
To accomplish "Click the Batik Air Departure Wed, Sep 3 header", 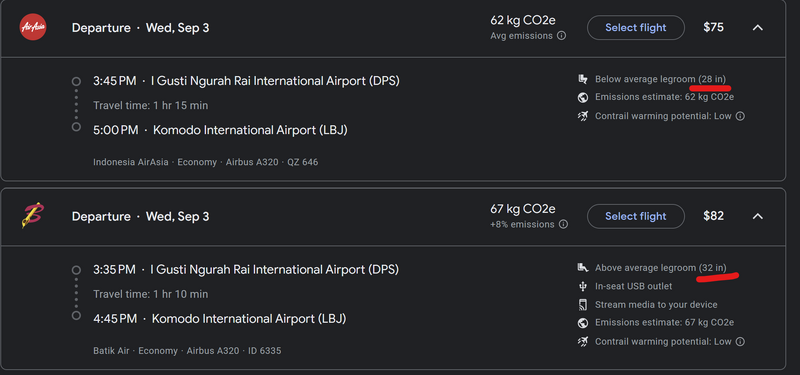I will coord(140,216).
